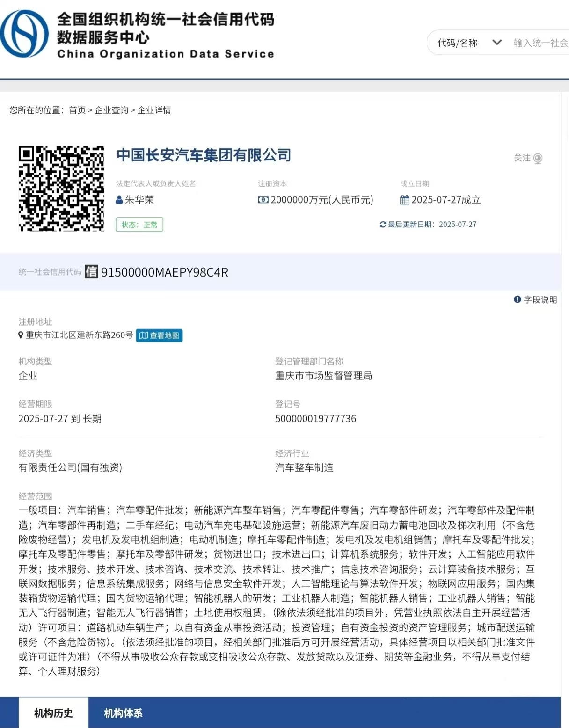The width and height of the screenshot is (569, 728).
Task: Click the 查看地图 button
Action: [159, 335]
